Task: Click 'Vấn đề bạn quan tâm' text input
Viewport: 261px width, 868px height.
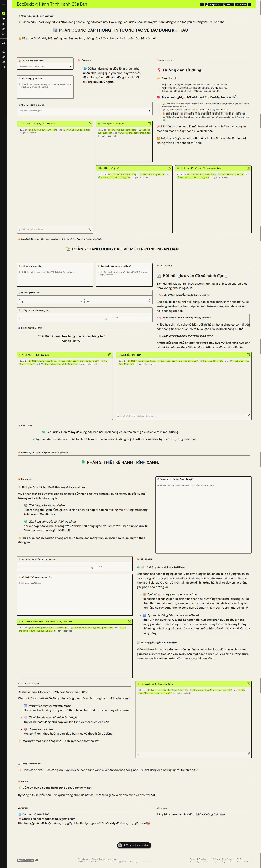Action: click(x=45, y=89)
